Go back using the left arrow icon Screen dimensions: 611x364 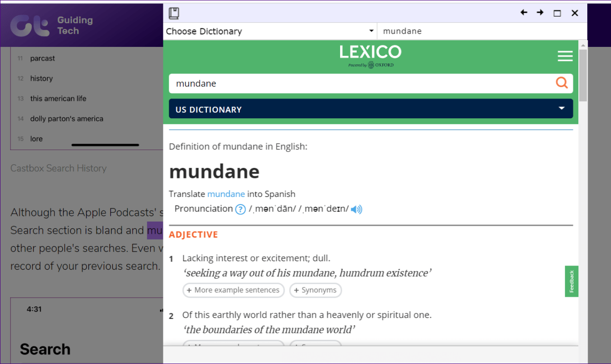coord(524,13)
